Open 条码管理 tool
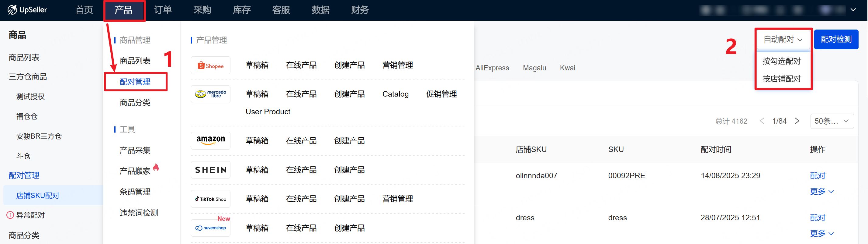 tap(135, 192)
